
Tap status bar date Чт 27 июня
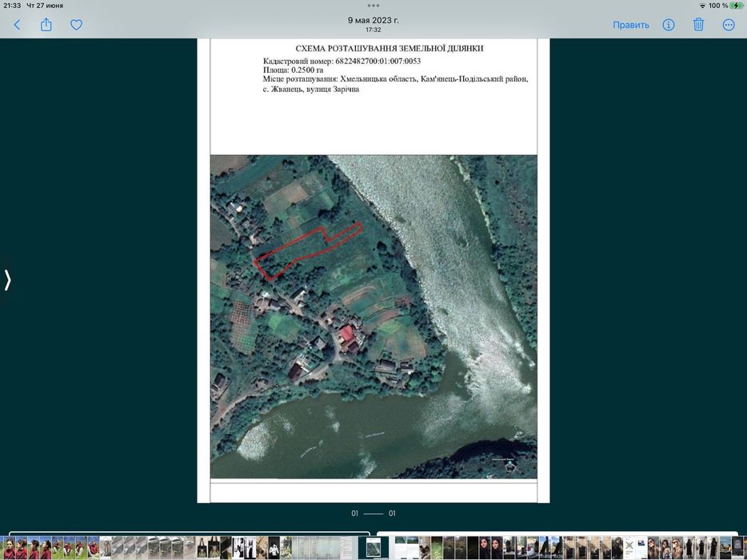click(x=45, y=6)
